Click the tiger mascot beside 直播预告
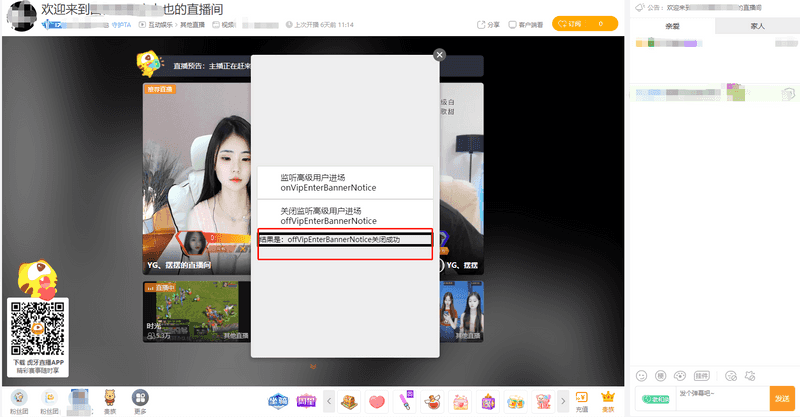 149,64
